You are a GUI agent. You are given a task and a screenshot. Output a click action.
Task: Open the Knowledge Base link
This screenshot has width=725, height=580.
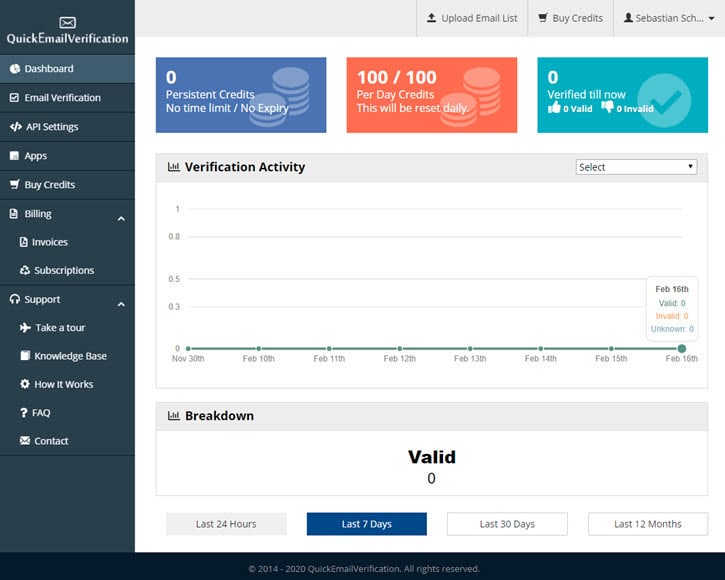click(x=70, y=356)
